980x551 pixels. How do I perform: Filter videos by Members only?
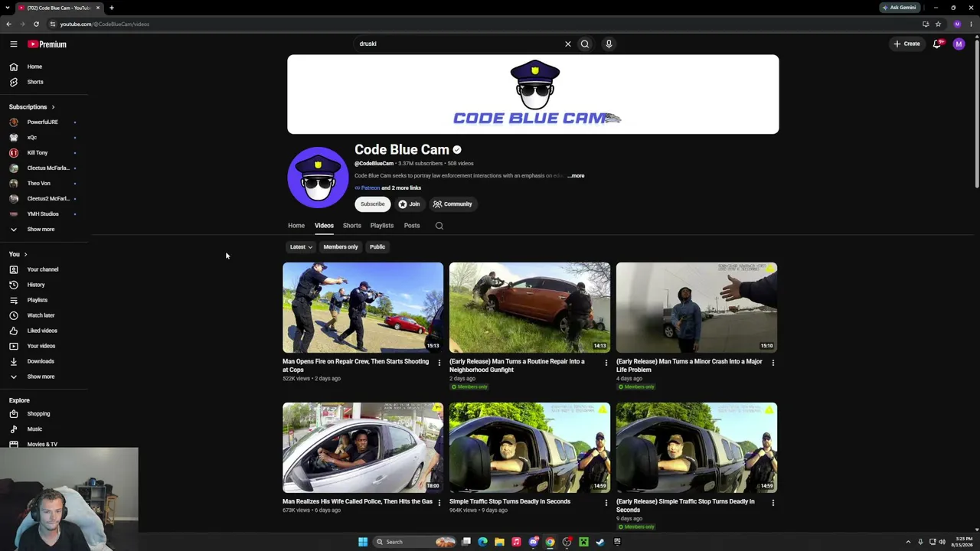[x=341, y=247]
